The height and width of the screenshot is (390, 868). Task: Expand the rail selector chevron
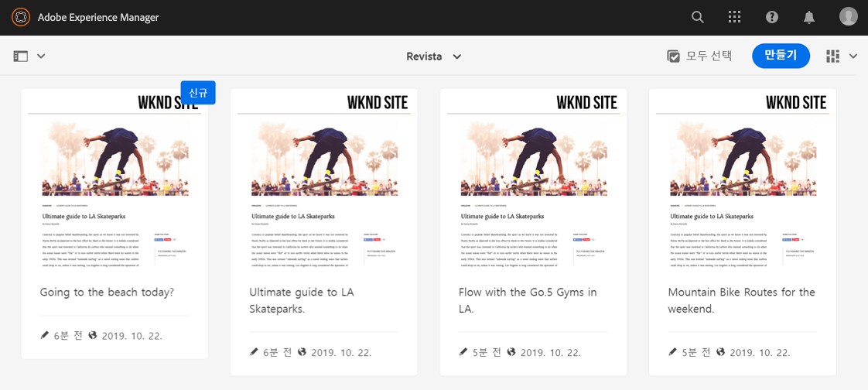coord(41,56)
